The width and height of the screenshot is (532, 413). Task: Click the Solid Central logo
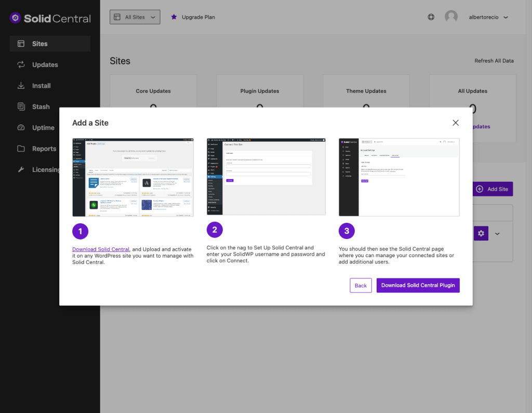pos(50,18)
